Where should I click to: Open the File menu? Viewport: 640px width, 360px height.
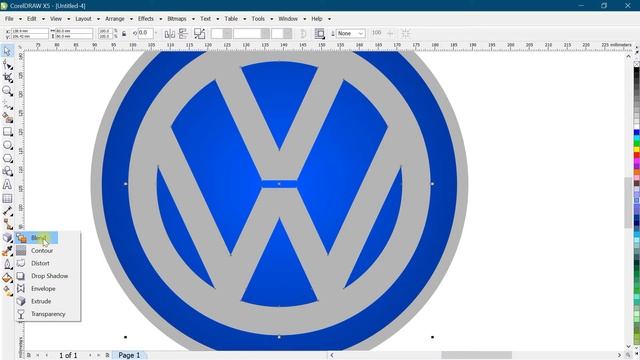pyautogui.click(x=9, y=19)
